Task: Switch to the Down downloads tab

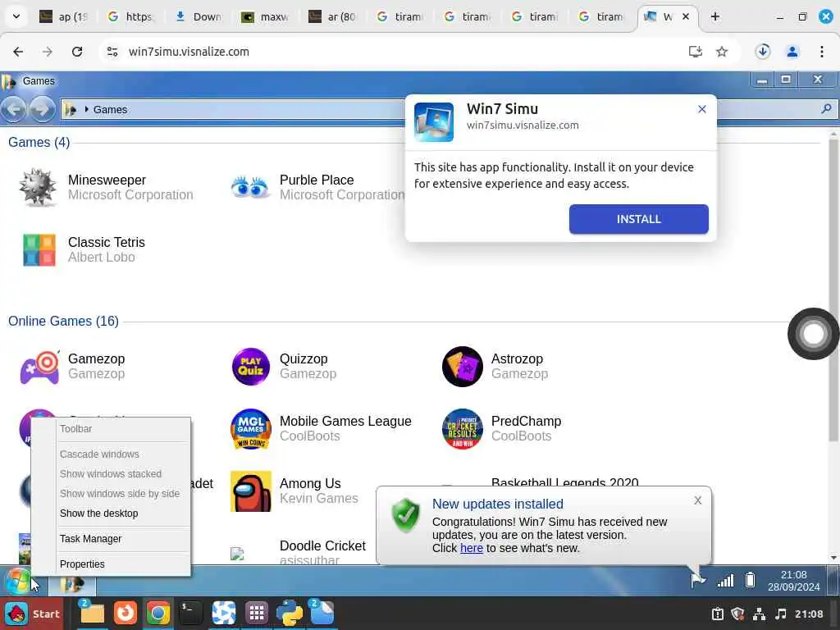Action: pyautogui.click(x=199, y=16)
